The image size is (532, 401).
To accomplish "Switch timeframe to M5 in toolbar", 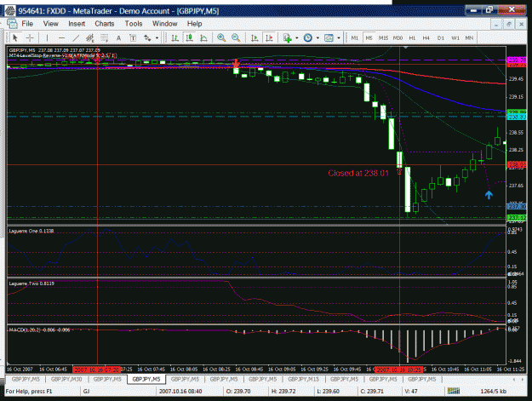I will click(369, 38).
